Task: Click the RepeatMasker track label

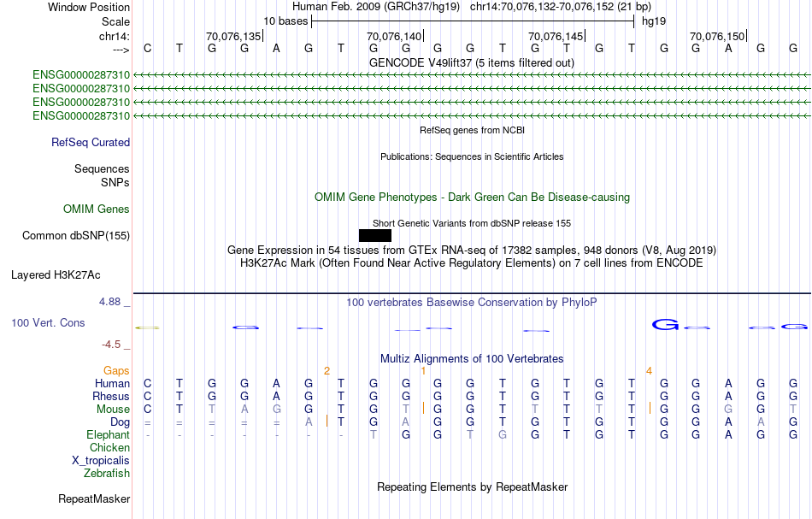Action: pyautogui.click(x=94, y=498)
